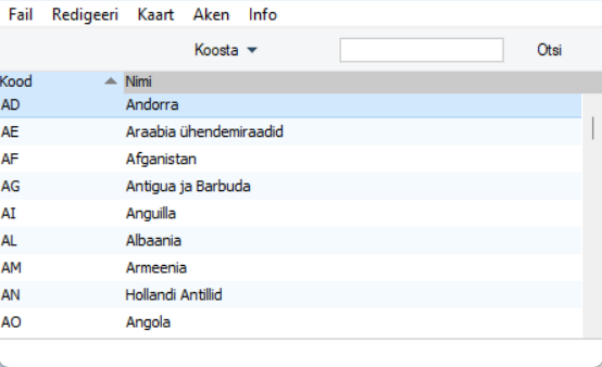Click the AO code cell
The height and width of the screenshot is (367, 602).
pyautogui.click(x=61, y=322)
